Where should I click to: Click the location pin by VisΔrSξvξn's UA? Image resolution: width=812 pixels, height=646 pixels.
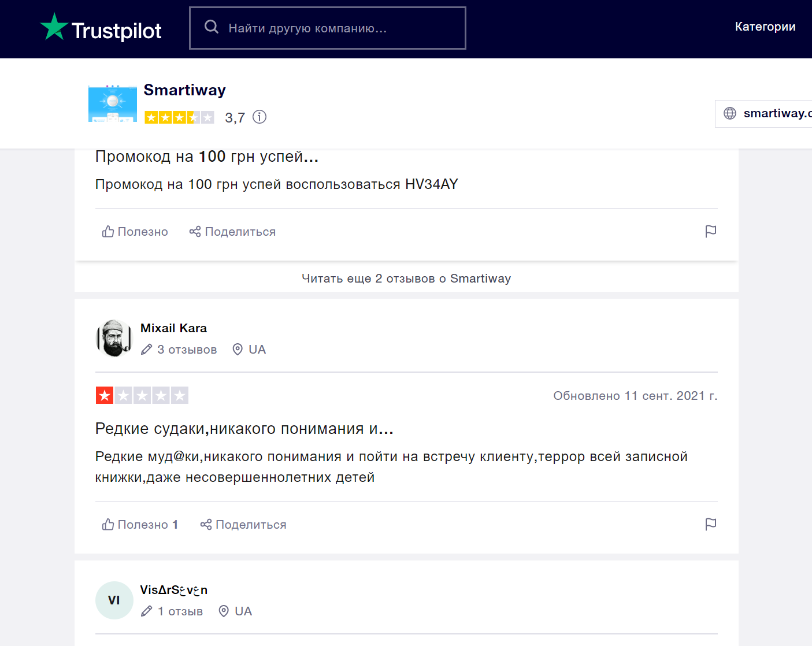pos(224,611)
